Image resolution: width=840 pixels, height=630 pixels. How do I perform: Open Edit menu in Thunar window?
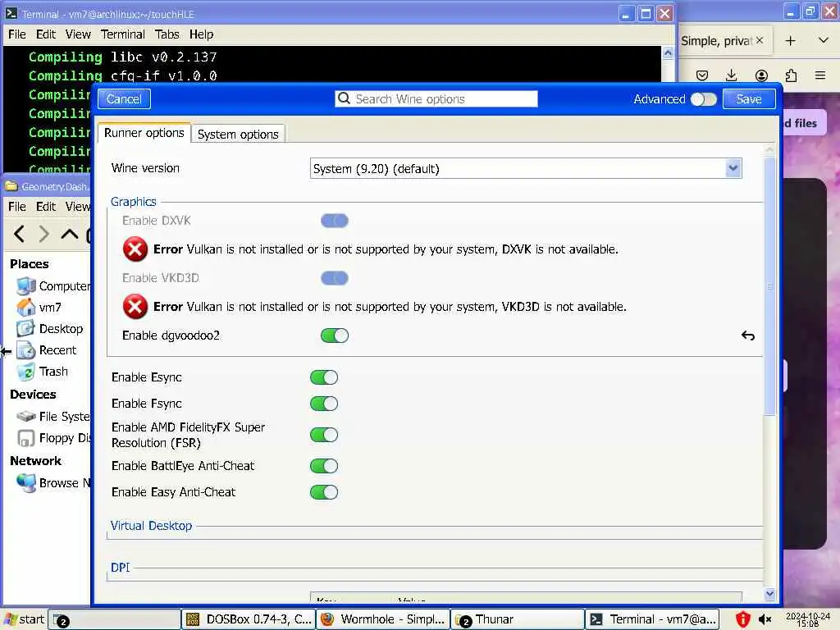(x=46, y=206)
